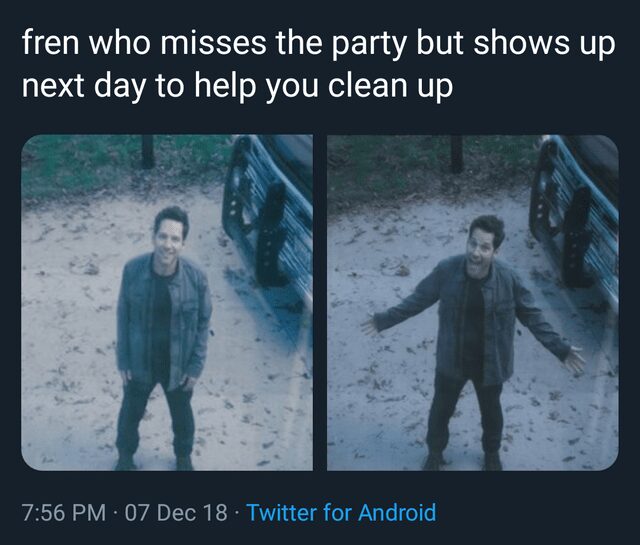Click the 07 Dec 18 date
Screen dimensions: 640x545
pyautogui.click(x=176, y=513)
